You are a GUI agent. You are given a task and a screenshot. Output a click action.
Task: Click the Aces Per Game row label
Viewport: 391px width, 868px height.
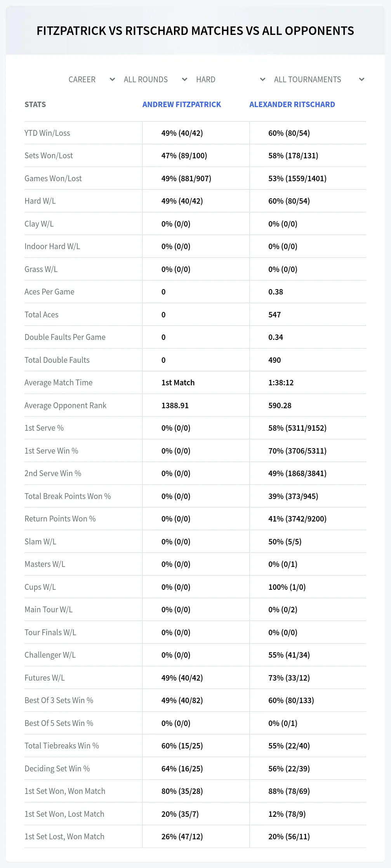tap(49, 292)
